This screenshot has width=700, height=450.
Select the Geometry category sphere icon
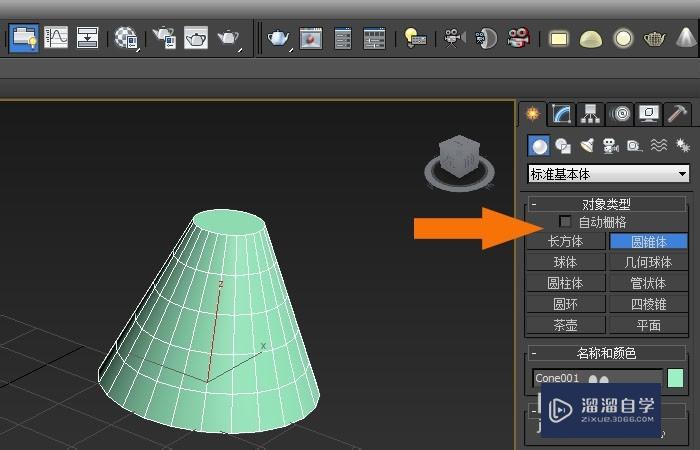click(539, 146)
